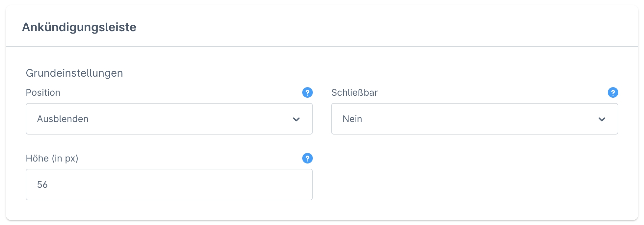Click the Grundeinstellungen section heading
The image size is (644, 225).
click(74, 73)
